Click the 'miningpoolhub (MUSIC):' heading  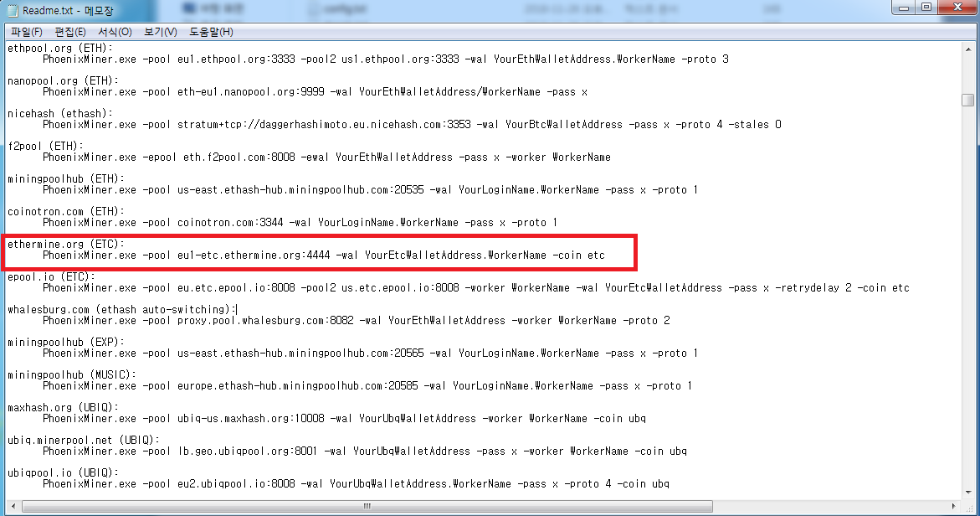[72, 374]
